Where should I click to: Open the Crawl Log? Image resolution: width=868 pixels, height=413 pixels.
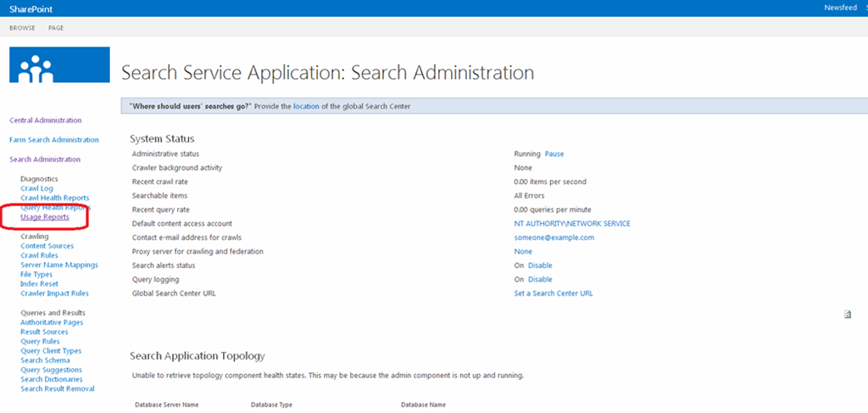pyautogui.click(x=36, y=188)
